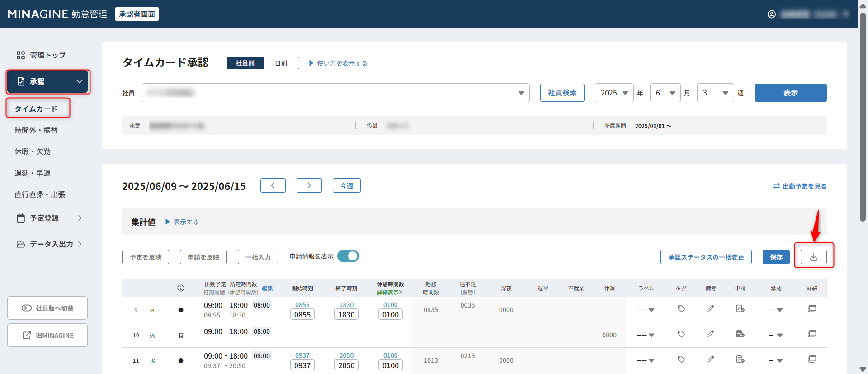Click the page vertical scrollbar
This screenshot has height=374, width=868.
pos(863,117)
